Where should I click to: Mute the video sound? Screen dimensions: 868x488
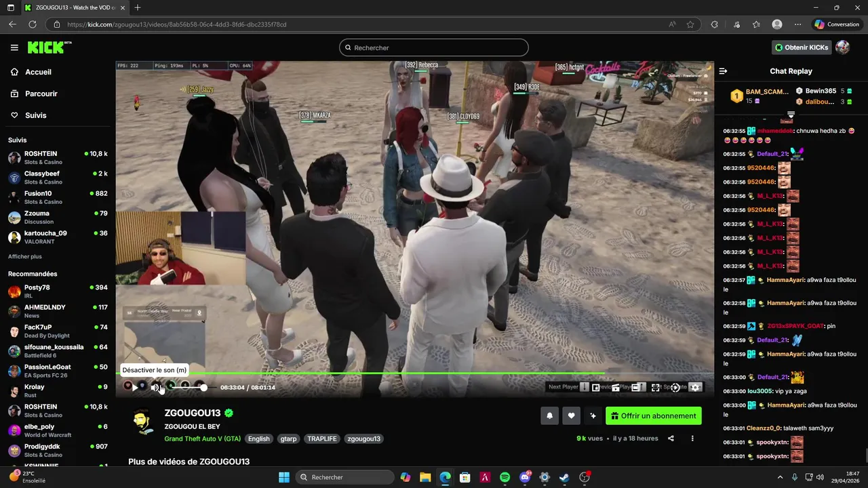[155, 387]
